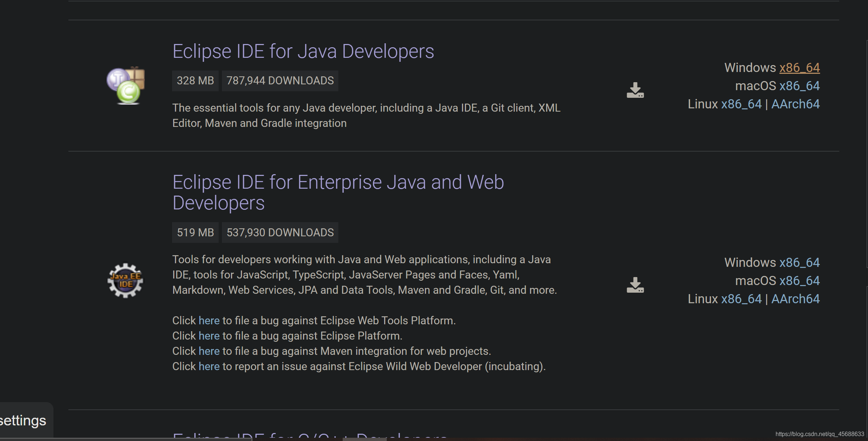Viewport: 868px width, 441px height.
Task: Click download icon for Eclipse IDE for Java Developers
Action: (635, 90)
